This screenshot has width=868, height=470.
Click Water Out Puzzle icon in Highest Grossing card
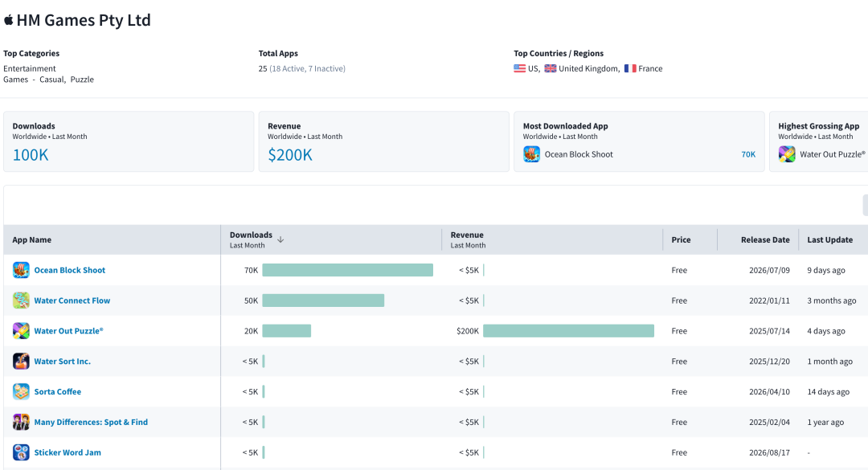tap(787, 154)
